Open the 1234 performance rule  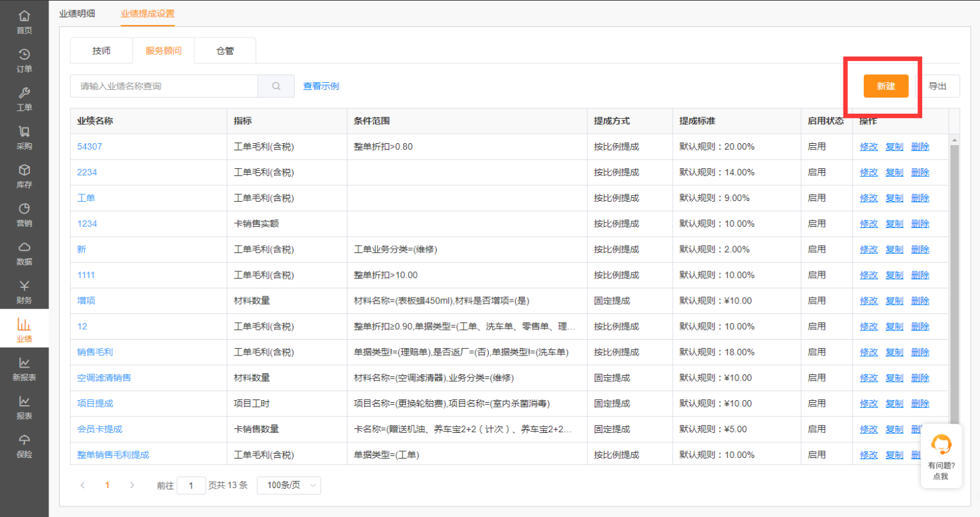[87, 223]
